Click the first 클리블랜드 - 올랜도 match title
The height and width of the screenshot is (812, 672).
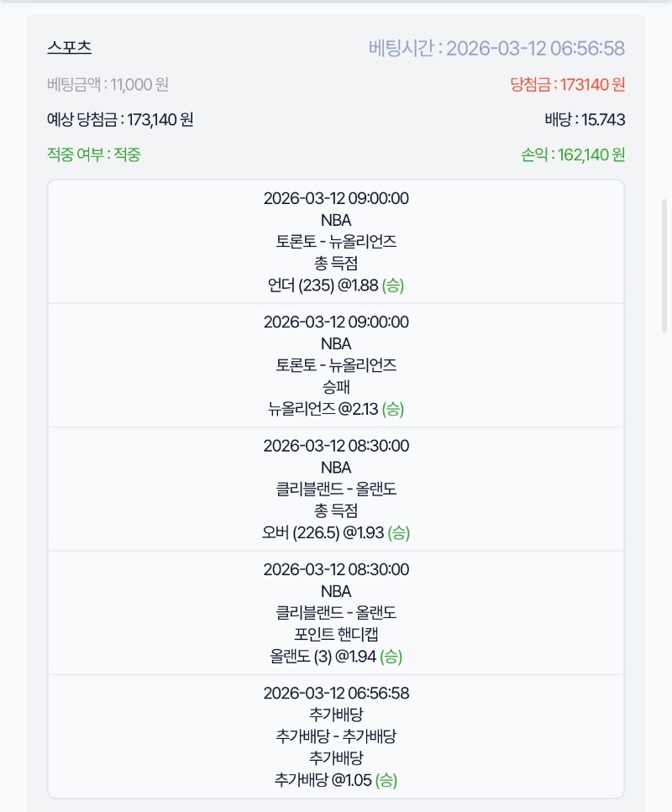point(335,489)
